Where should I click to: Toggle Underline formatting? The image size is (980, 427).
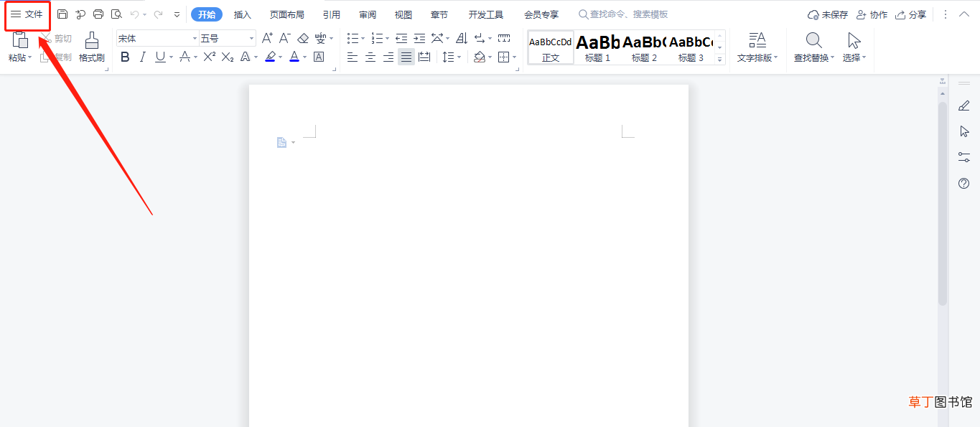(x=160, y=57)
